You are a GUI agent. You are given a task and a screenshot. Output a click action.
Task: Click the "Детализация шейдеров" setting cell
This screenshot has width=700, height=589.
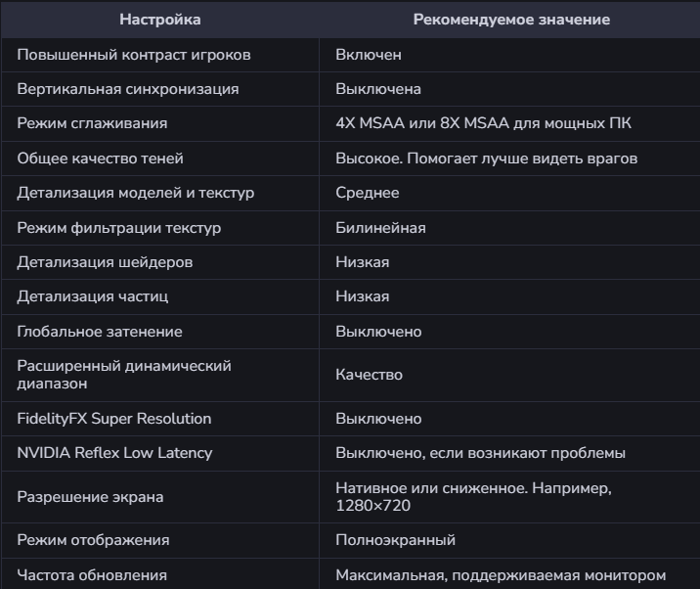click(105, 262)
